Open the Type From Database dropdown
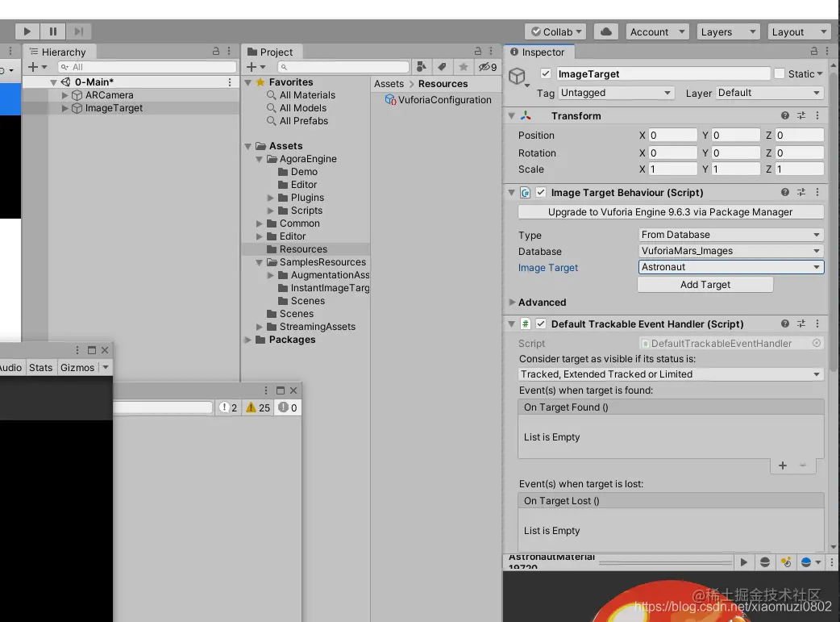This screenshot has width=840, height=622. click(730, 234)
